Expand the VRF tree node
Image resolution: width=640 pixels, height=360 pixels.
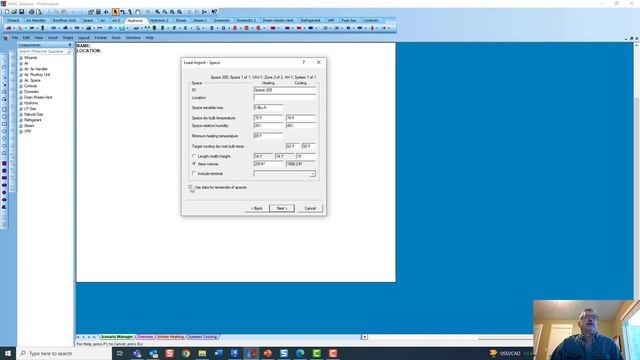tap(21, 131)
